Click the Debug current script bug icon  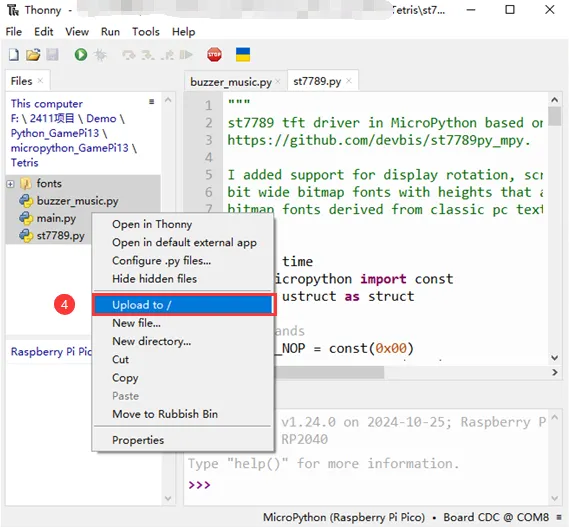[100, 55]
